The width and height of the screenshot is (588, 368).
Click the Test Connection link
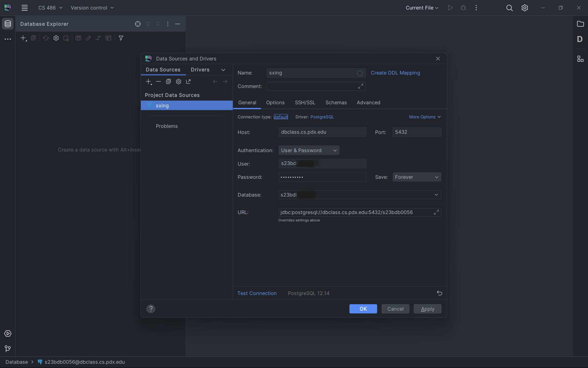257,293
